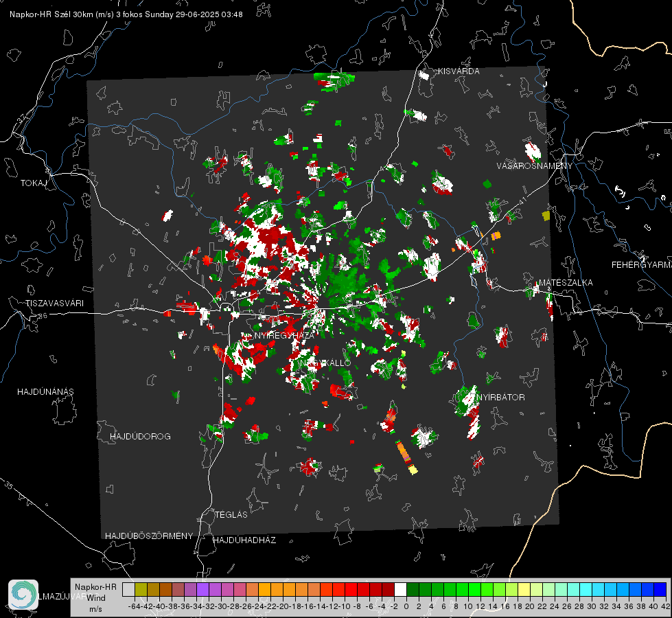Click the NAGYKÁLLÓ town label

tap(325, 363)
